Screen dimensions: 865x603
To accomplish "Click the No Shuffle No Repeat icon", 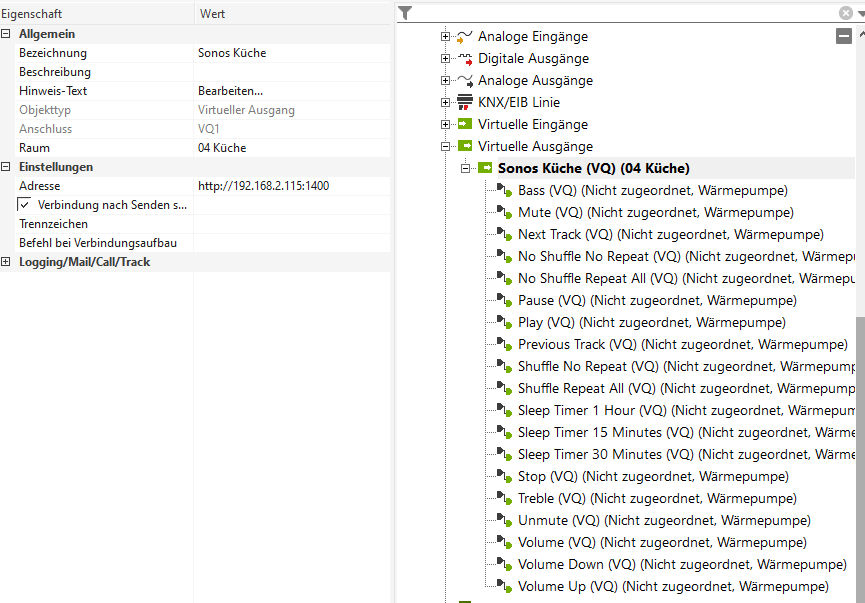I will [504, 257].
